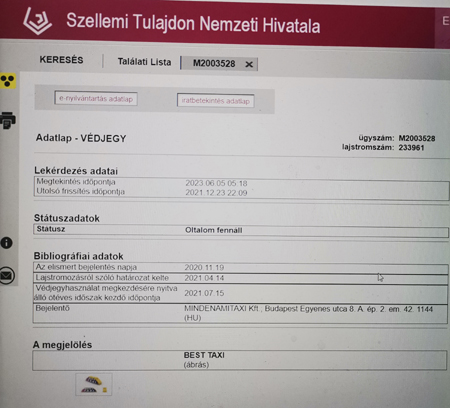This screenshot has width=450, height=408.
Task: Switch to Találati Lista tab
Action: click(144, 62)
